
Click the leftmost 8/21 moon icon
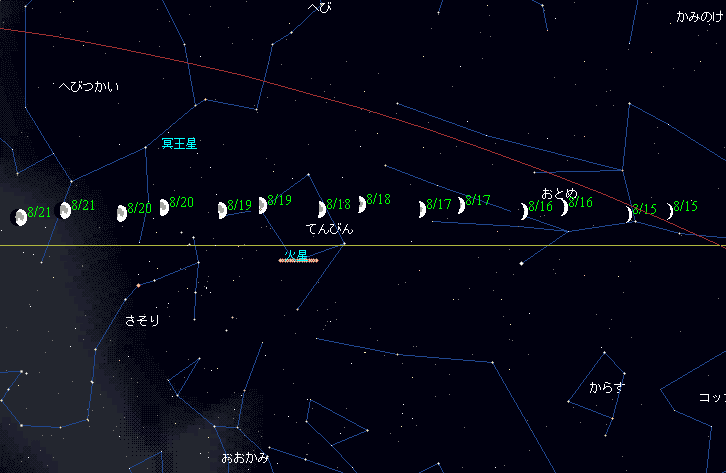coord(19,217)
